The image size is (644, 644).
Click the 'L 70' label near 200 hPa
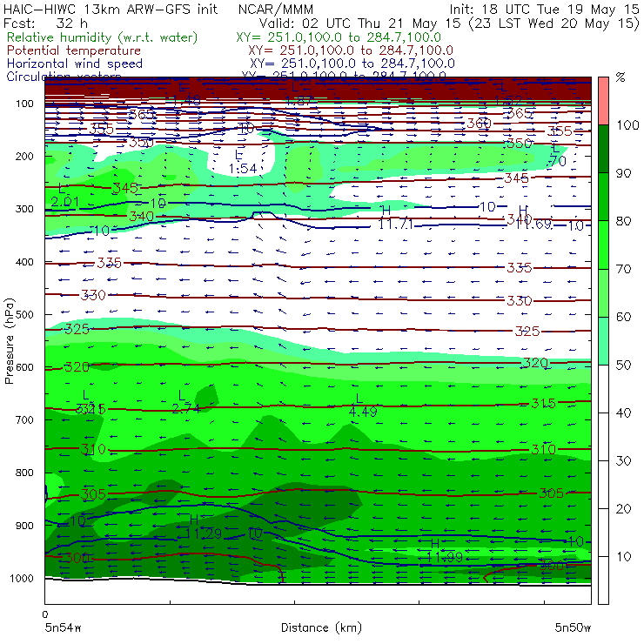(557, 155)
